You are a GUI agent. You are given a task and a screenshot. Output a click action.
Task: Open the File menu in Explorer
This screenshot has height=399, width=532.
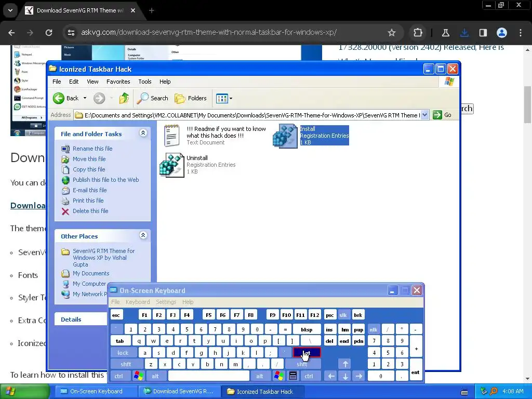click(57, 82)
